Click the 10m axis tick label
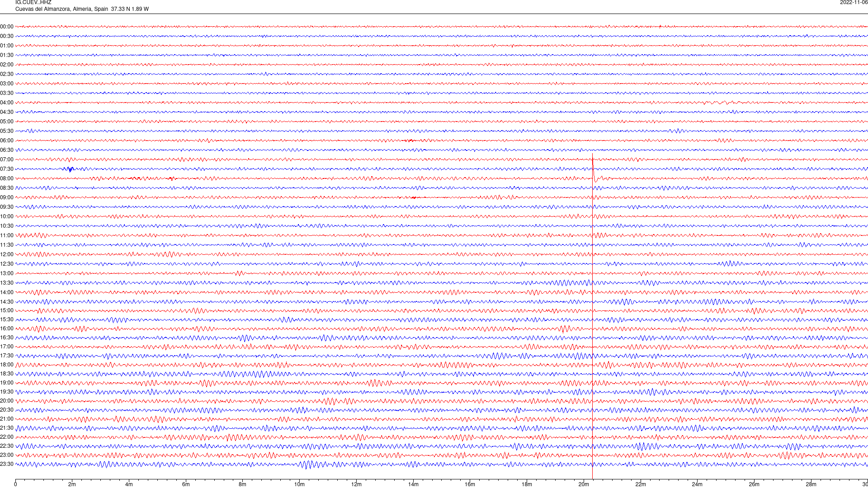Viewport: 868px width, 488px height. coord(299,484)
